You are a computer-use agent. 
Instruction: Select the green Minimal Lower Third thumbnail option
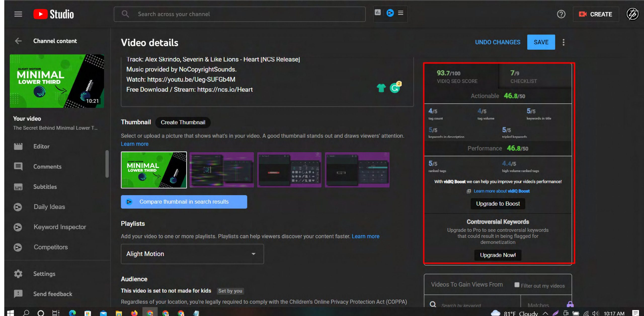coord(154,170)
